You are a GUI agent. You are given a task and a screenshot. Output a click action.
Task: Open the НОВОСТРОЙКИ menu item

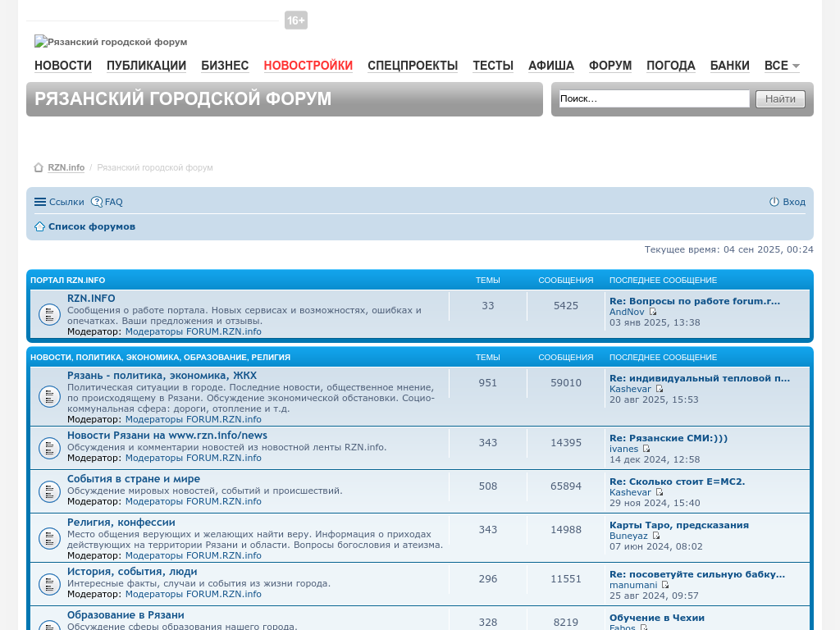[x=308, y=66]
